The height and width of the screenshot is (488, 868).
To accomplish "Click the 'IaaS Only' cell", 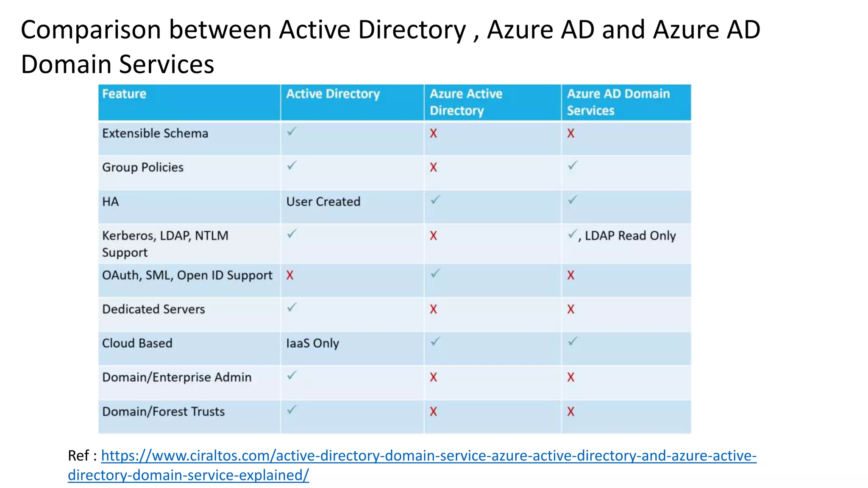I will (x=313, y=343).
